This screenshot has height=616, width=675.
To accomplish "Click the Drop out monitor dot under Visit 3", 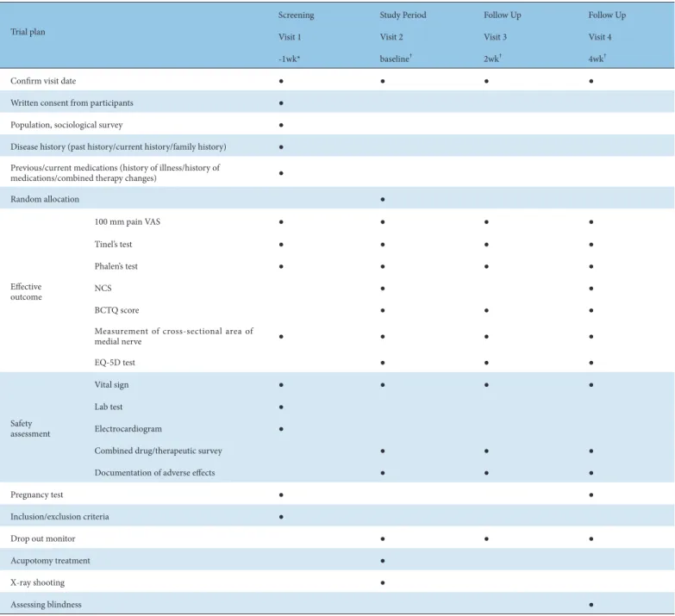I will click(486, 539).
